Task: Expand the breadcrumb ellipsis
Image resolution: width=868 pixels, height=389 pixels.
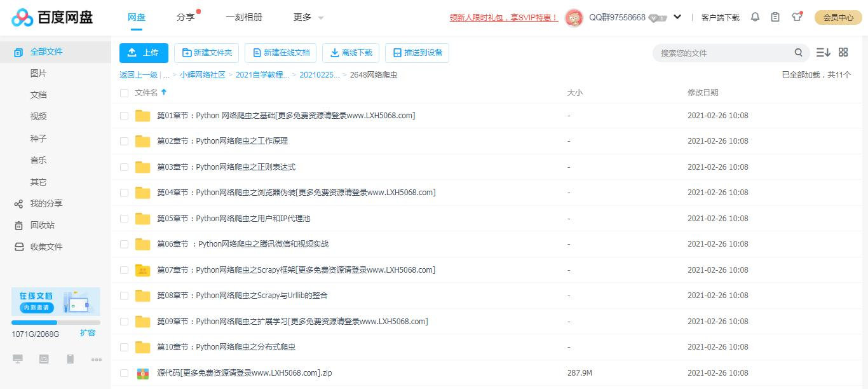Action: 166,75
